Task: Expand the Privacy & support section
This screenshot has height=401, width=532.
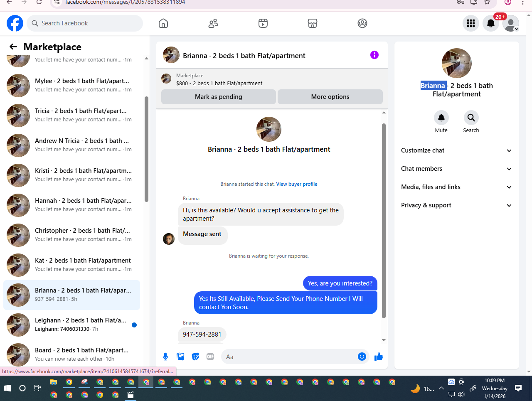Action: [456, 205]
